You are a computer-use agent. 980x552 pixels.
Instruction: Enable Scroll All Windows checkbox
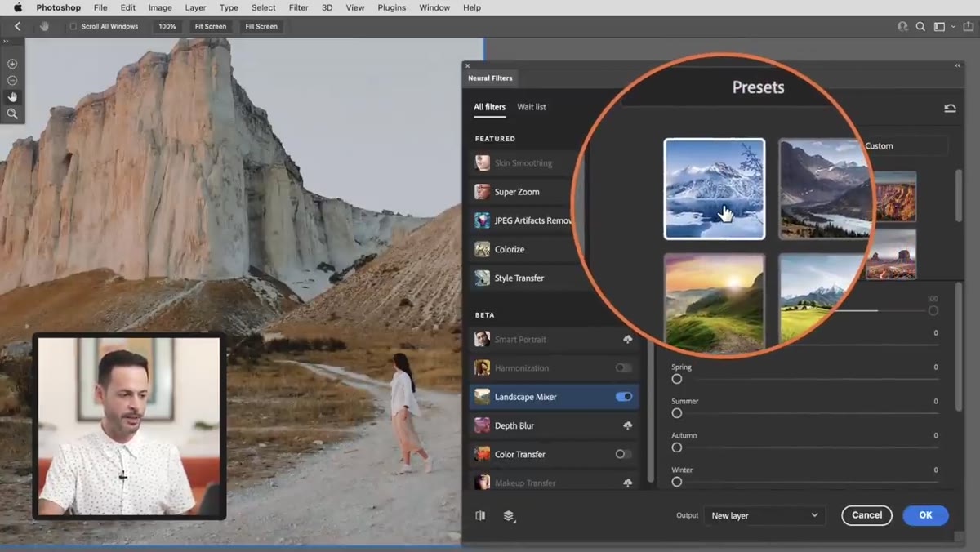pos(73,26)
